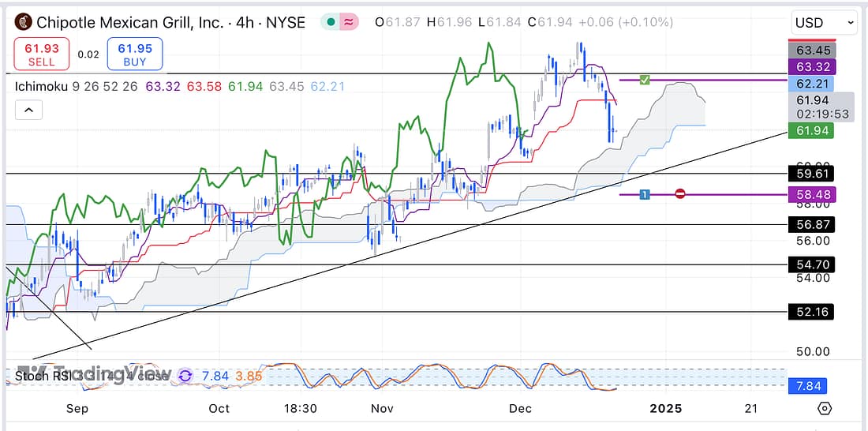Click the 2025 date on time axis

tap(666, 408)
